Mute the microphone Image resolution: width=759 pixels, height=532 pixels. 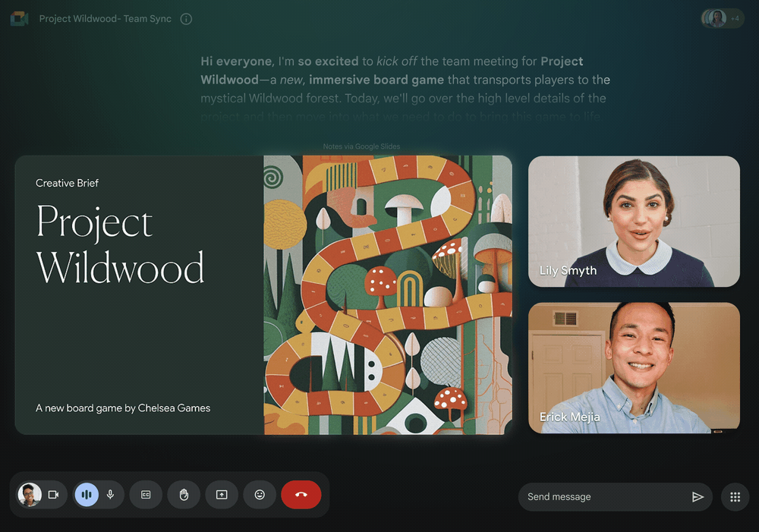point(111,495)
